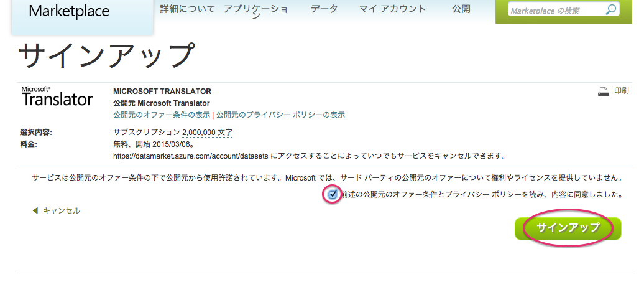Click the サインアップ page heading
This screenshot has height=282, width=644.
click(106, 55)
